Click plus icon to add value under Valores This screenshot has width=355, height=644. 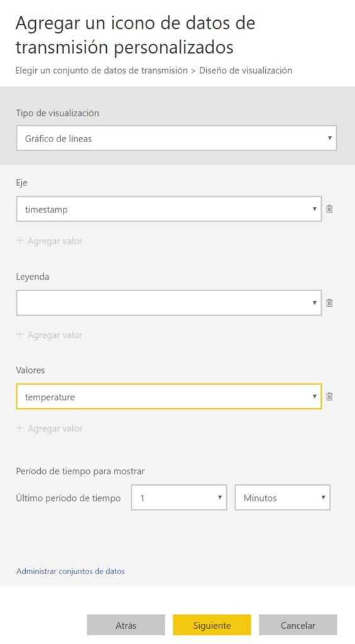19,428
